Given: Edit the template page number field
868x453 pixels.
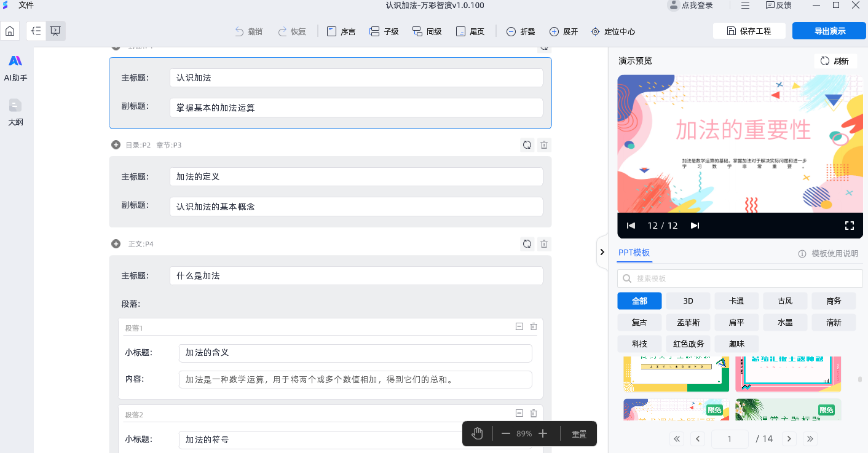Looking at the screenshot, I should pos(730,439).
